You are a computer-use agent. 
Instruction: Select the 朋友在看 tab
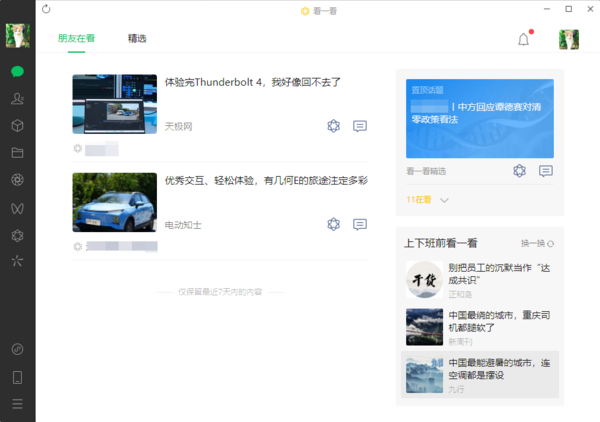tap(76, 39)
